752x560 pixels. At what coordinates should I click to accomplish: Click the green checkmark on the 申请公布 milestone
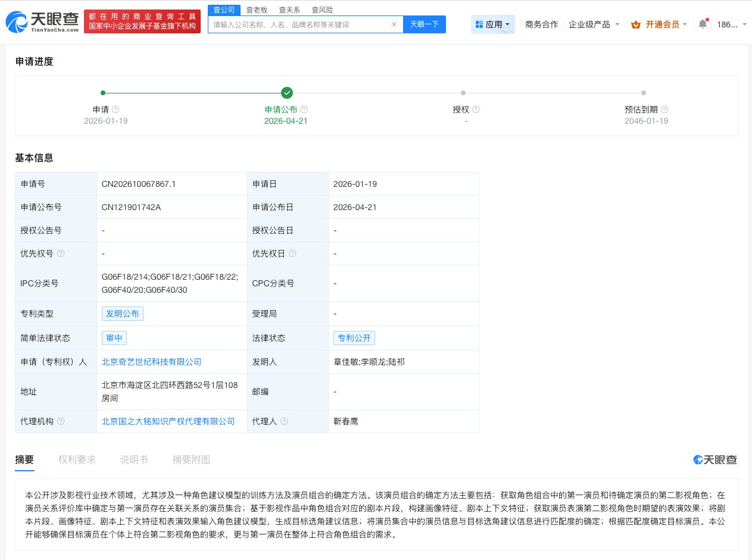[x=287, y=93]
